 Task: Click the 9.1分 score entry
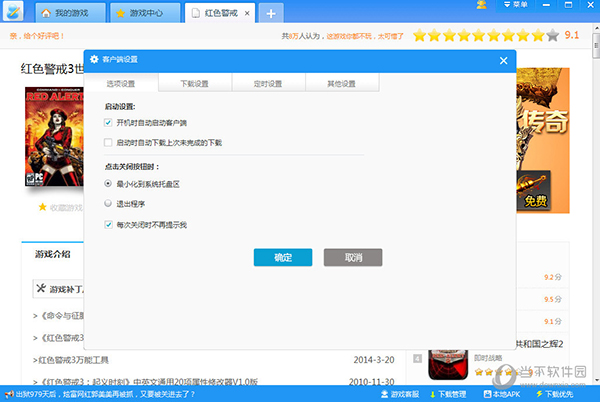pyautogui.click(x=553, y=321)
